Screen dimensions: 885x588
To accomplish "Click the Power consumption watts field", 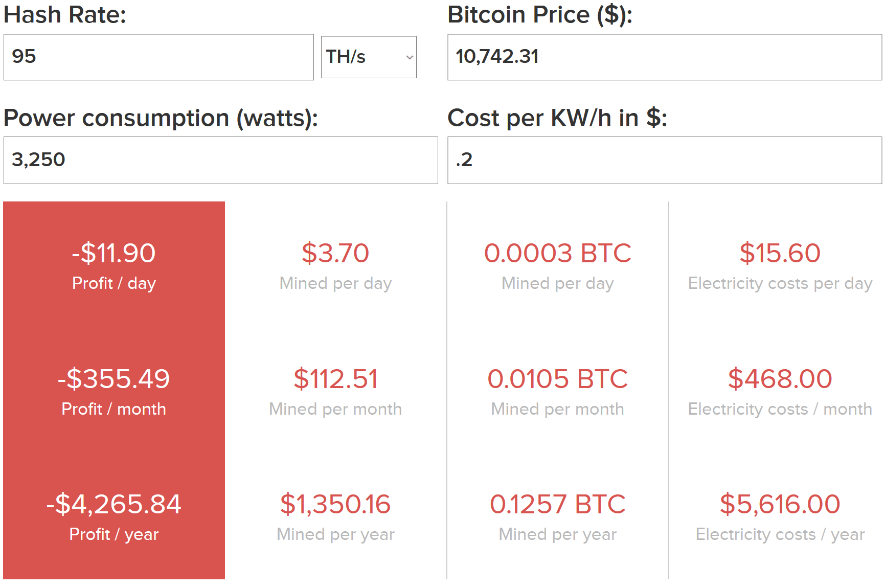I will coord(221,160).
